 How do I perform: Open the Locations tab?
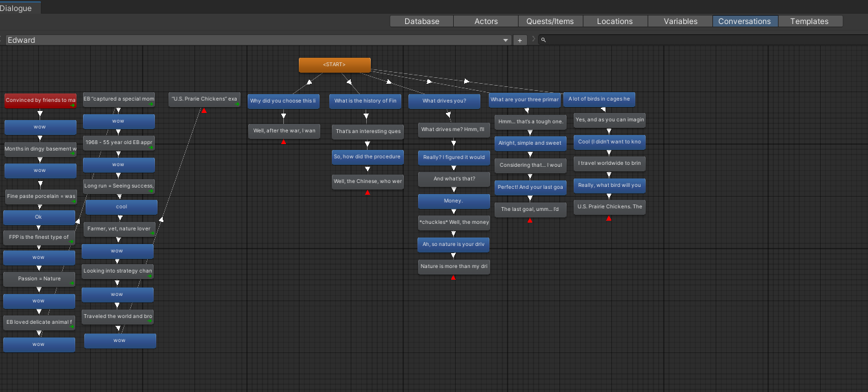point(615,21)
